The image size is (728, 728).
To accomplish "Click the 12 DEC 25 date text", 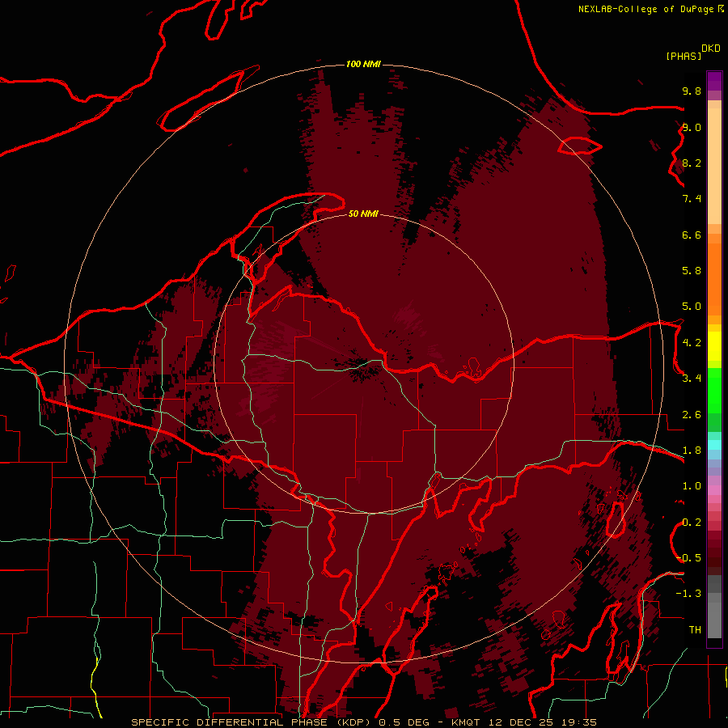I will pyautogui.click(x=523, y=722).
